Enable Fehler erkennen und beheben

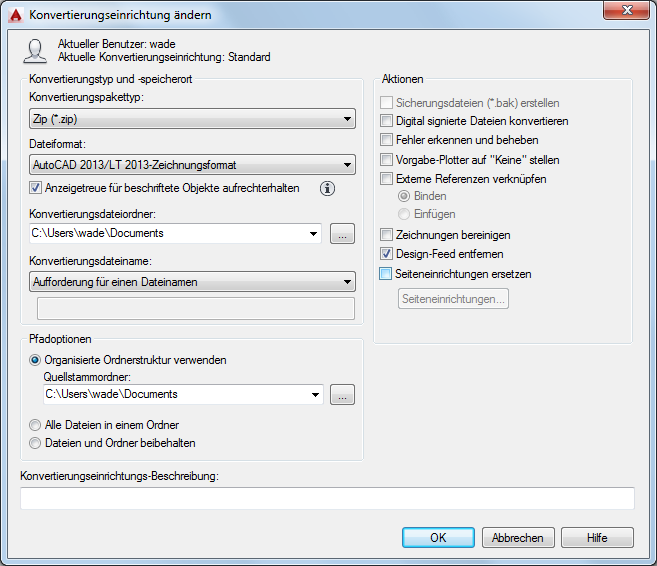coord(386,140)
